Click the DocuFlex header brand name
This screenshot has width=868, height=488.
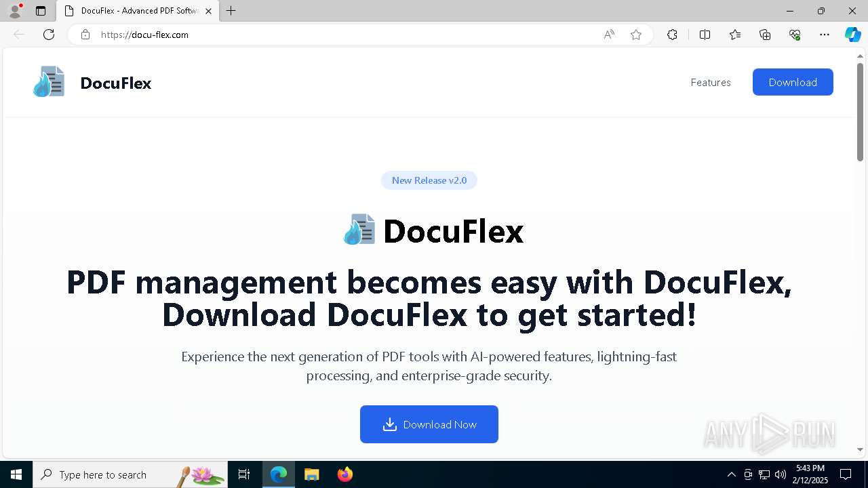[x=116, y=83]
